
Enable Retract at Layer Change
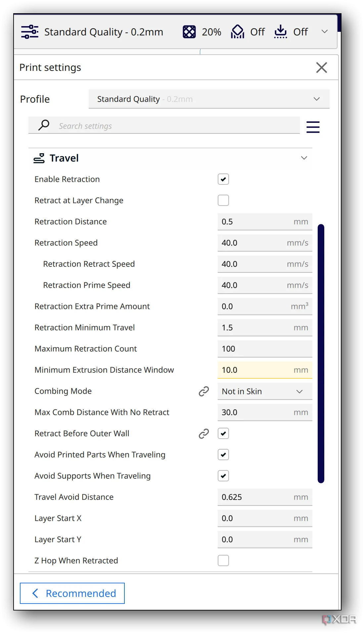click(x=223, y=200)
